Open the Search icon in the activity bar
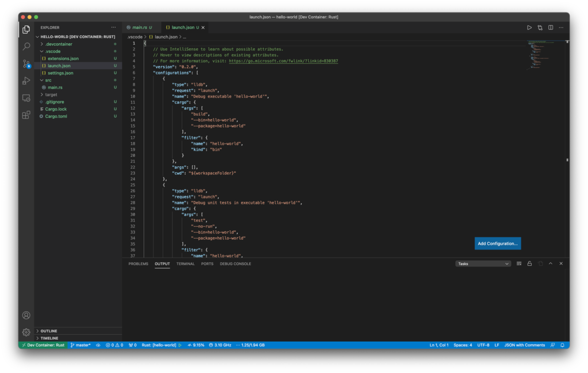Image resolution: width=588 pixels, height=373 pixels. 26,46
